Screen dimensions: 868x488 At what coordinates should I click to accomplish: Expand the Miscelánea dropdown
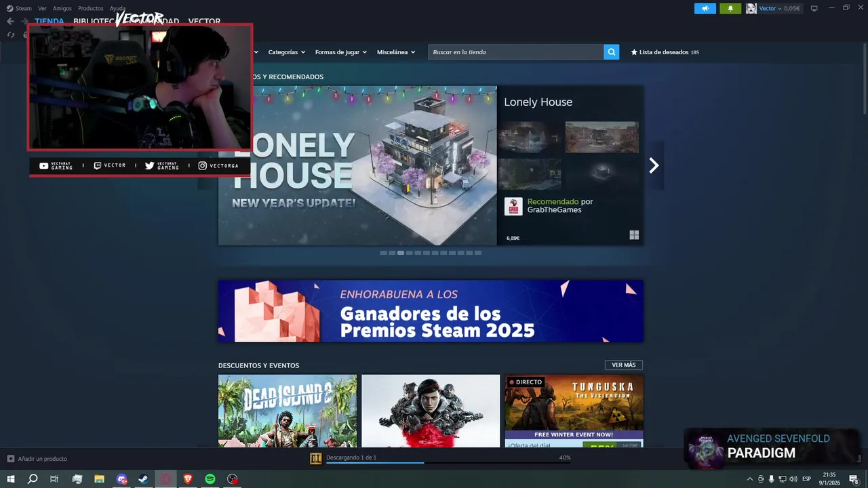(x=396, y=52)
